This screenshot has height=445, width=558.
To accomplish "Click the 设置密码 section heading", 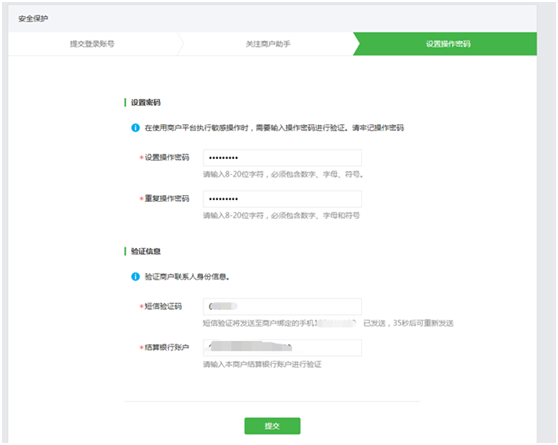I will [146, 103].
